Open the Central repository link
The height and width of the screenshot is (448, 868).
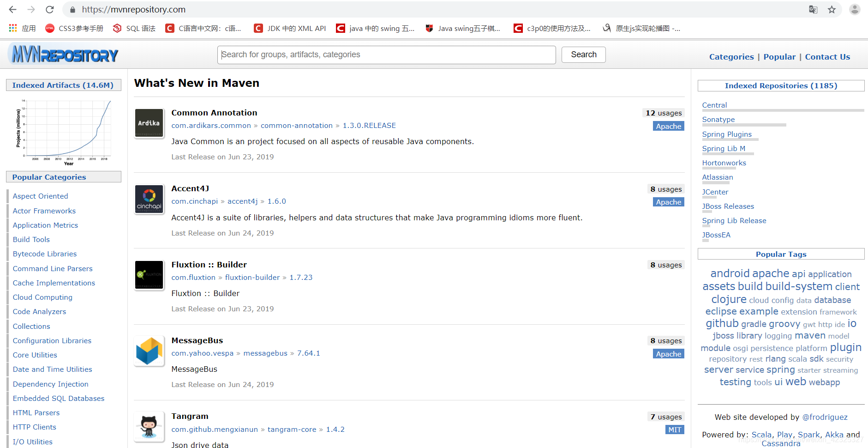714,105
